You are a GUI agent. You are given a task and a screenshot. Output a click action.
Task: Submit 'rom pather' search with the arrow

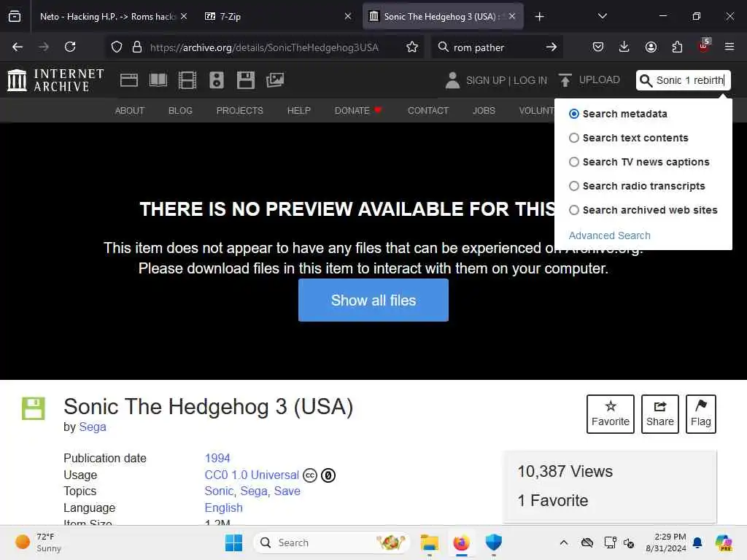point(551,47)
